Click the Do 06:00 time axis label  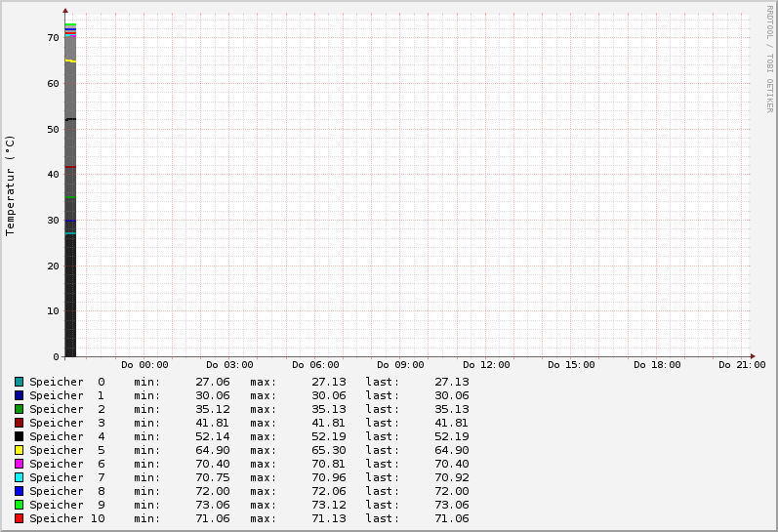(x=315, y=365)
